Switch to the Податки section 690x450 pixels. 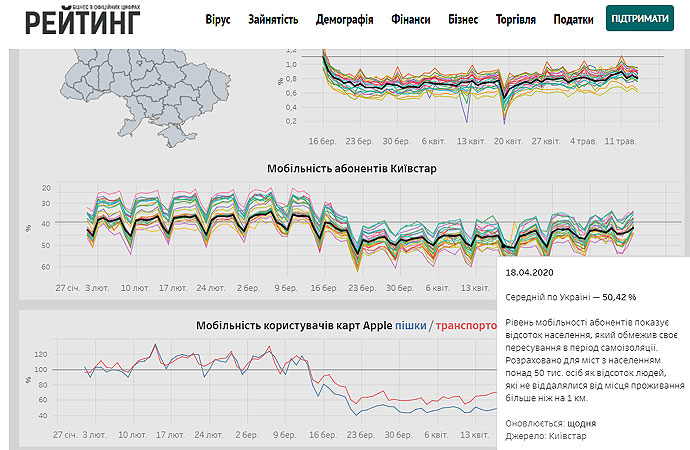tap(573, 20)
